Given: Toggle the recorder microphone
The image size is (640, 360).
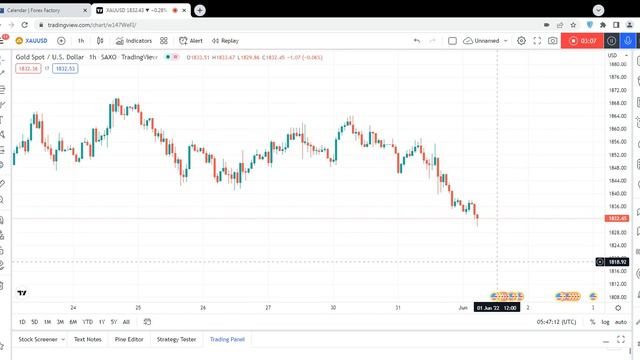Looking at the screenshot, I should tap(628, 41).
